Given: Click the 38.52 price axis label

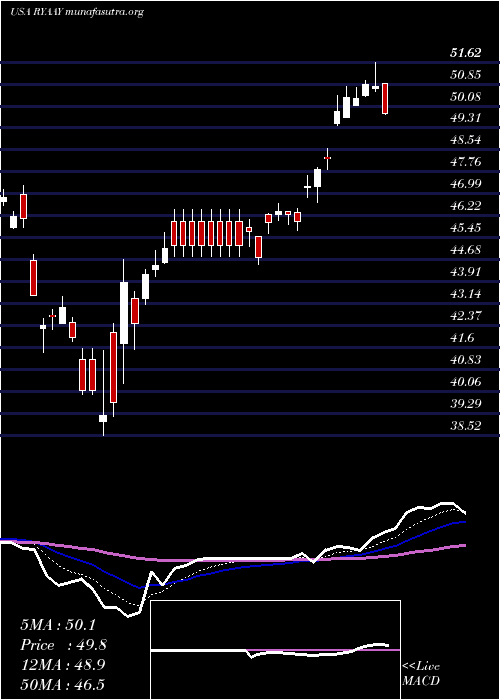Looking at the screenshot, I should tap(466, 425).
